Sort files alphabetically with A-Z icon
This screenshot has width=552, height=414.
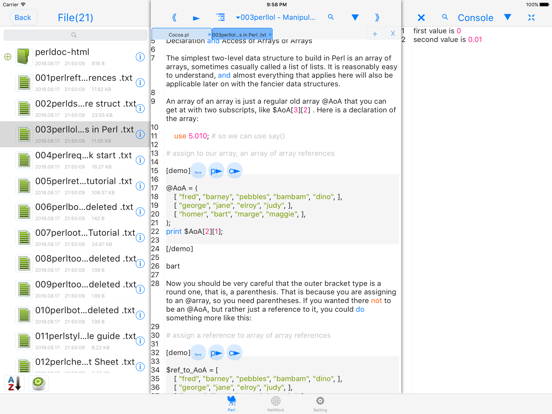pos(14,383)
